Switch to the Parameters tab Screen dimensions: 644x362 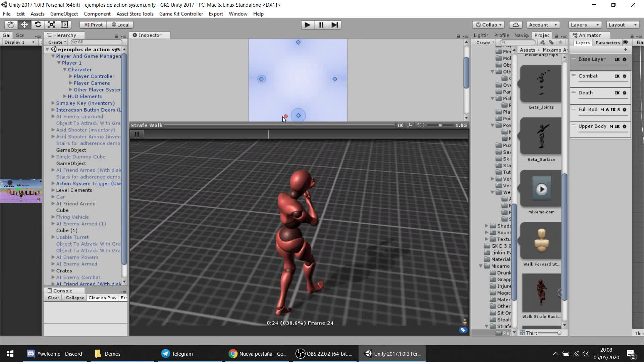click(x=607, y=43)
